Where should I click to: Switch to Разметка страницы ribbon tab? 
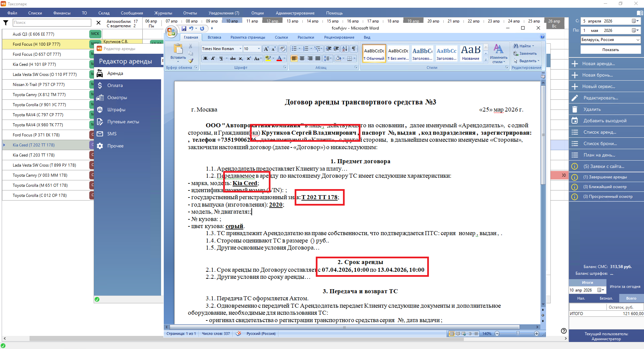point(248,37)
